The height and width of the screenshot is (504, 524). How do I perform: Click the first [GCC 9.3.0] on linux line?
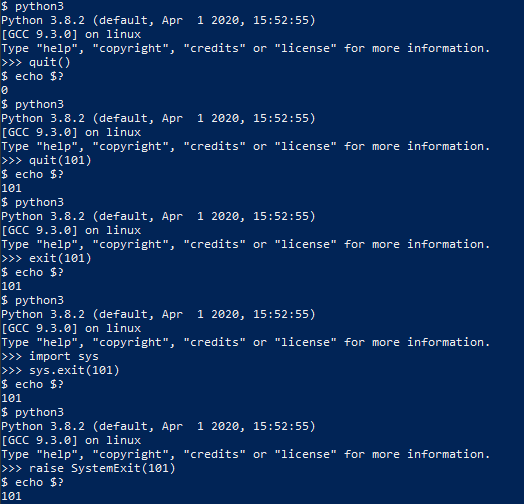[x=71, y=34]
